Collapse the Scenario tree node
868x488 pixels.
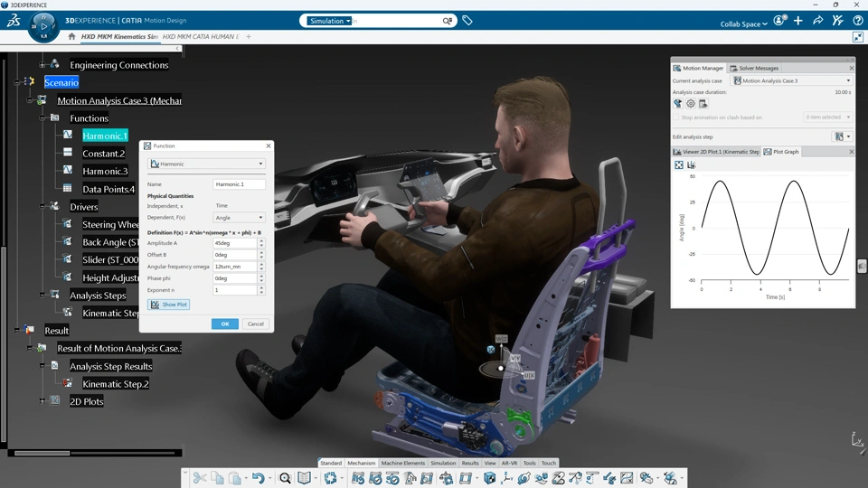click(17, 82)
